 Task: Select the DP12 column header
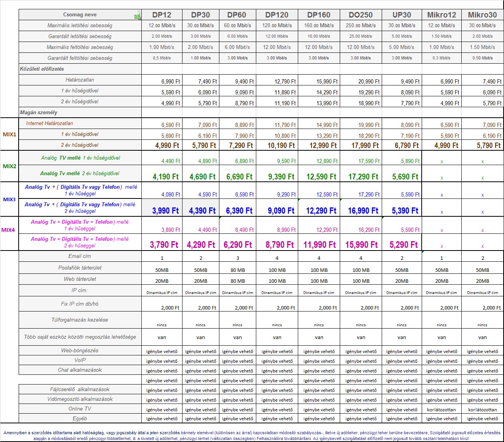coord(162,15)
